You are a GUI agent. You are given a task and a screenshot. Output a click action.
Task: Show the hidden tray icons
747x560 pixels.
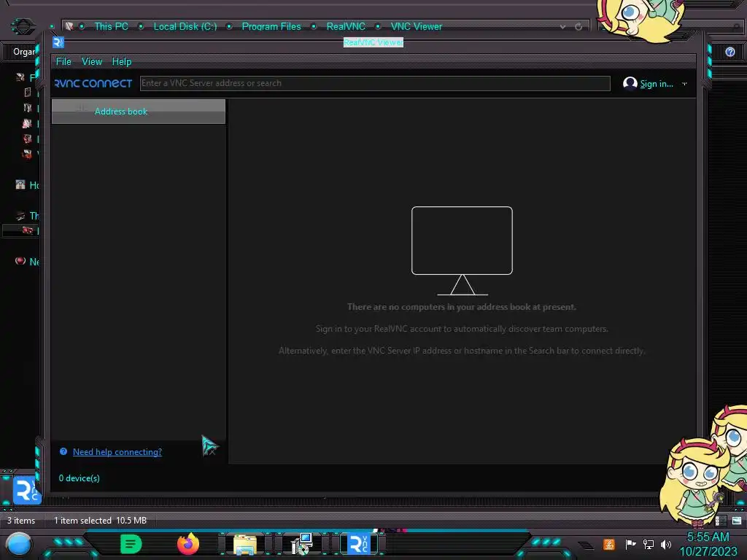pyautogui.click(x=587, y=545)
